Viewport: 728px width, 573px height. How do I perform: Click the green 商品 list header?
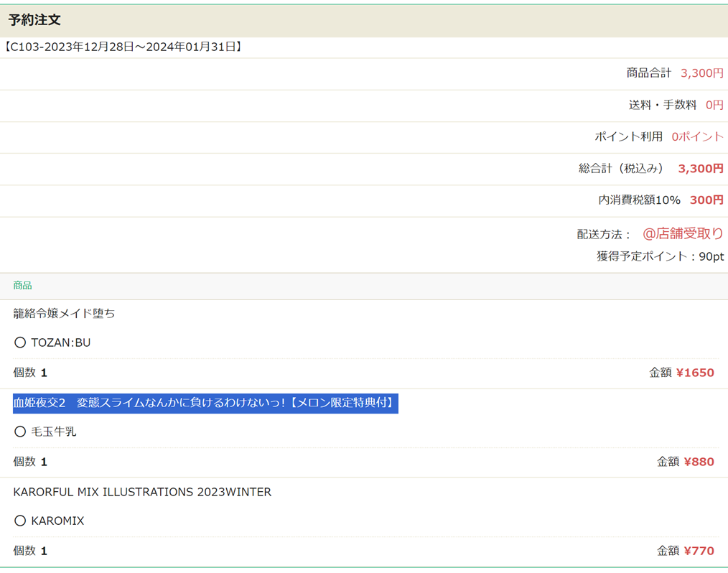click(22, 286)
